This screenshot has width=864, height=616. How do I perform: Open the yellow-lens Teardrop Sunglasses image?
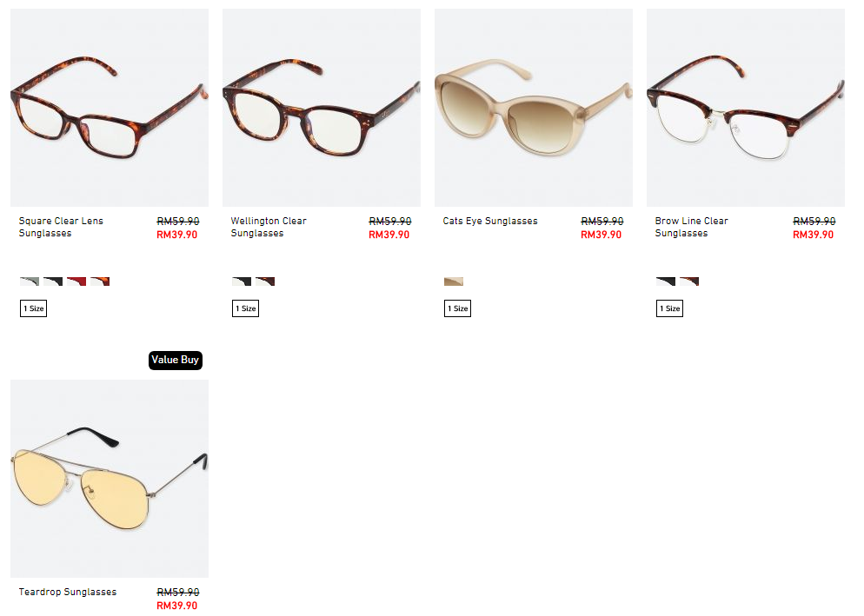pyautogui.click(x=110, y=478)
